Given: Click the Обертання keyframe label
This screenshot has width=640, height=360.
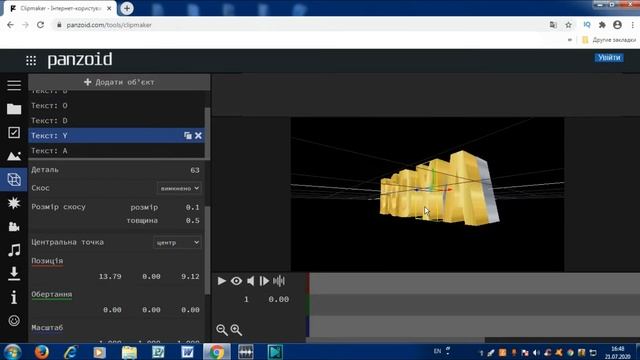Looking at the screenshot, I should (x=52, y=294).
